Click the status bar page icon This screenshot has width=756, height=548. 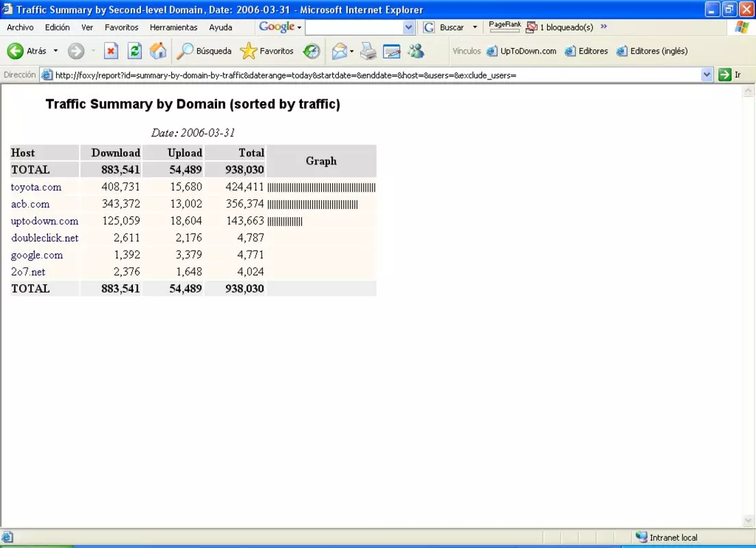click(8, 537)
